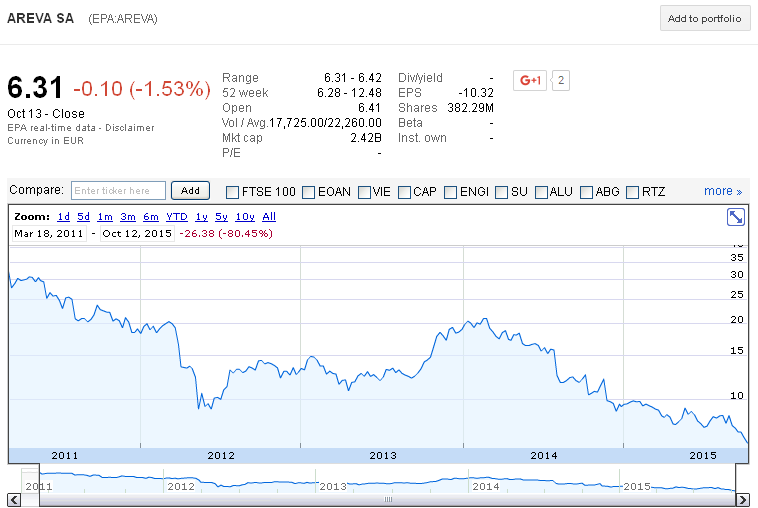
Task: Click the Add to portfolio button
Action: tap(705, 19)
